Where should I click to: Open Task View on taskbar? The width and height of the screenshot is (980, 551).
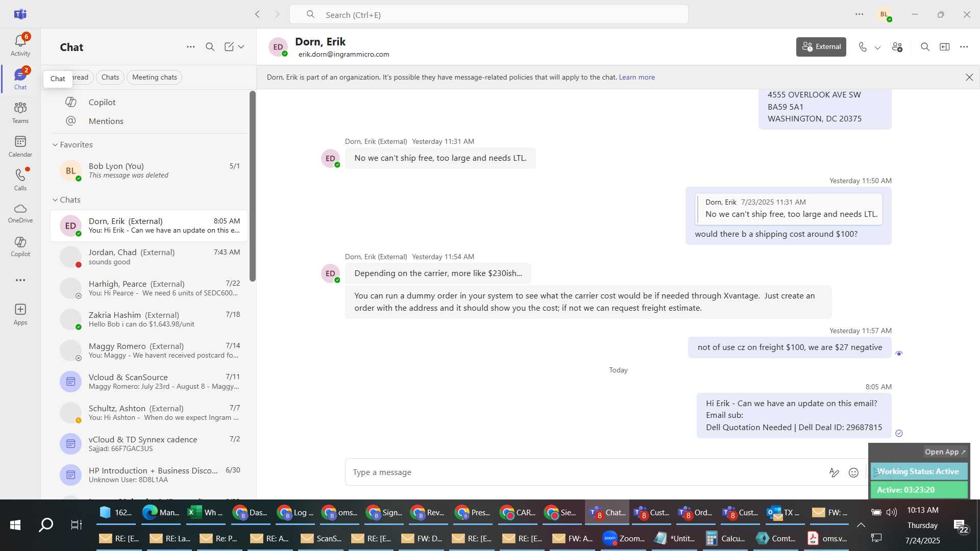[76, 525]
